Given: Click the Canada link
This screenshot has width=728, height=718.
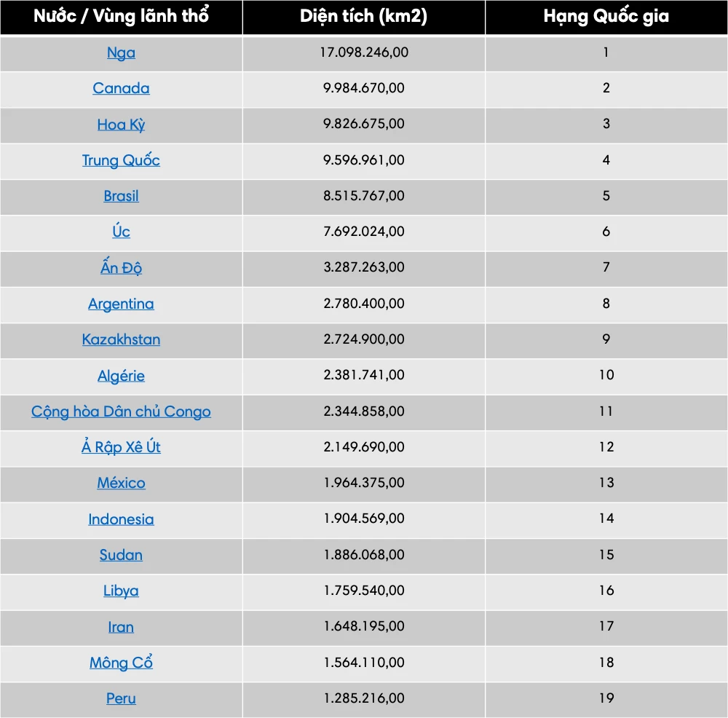Looking at the screenshot, I should [x=121, y=89].
